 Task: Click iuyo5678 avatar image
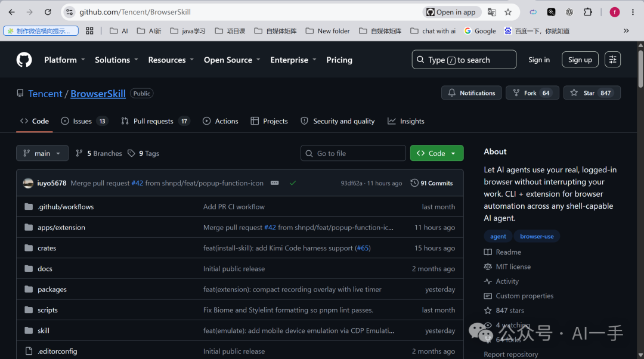point(28,183)
